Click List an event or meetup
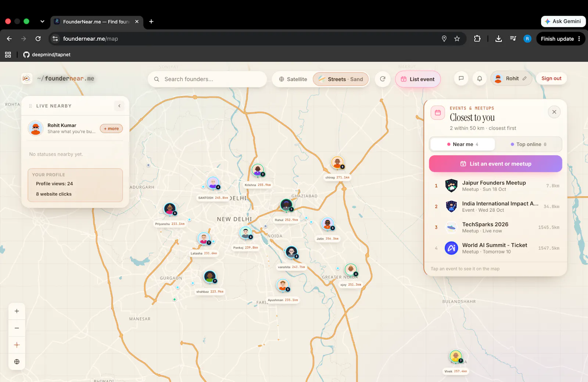This screenshot has width=588, height=382. click(x=495, y=164)
